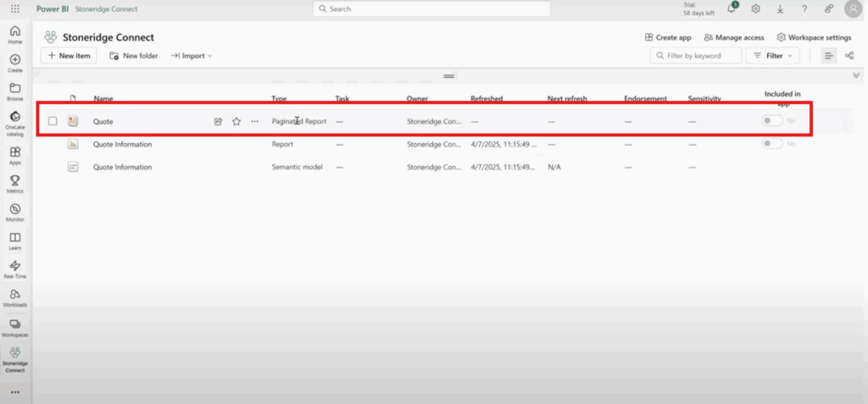Viewport: 868px width, 404px height.
Task: Click Power BI title in header
Action: (53, 8)
